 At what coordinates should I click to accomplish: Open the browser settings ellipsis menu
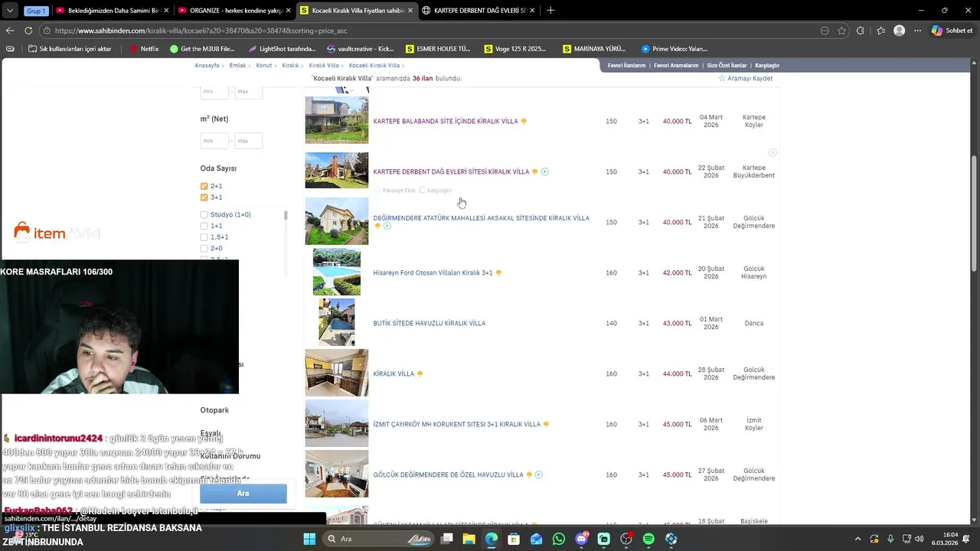(917, 31)
